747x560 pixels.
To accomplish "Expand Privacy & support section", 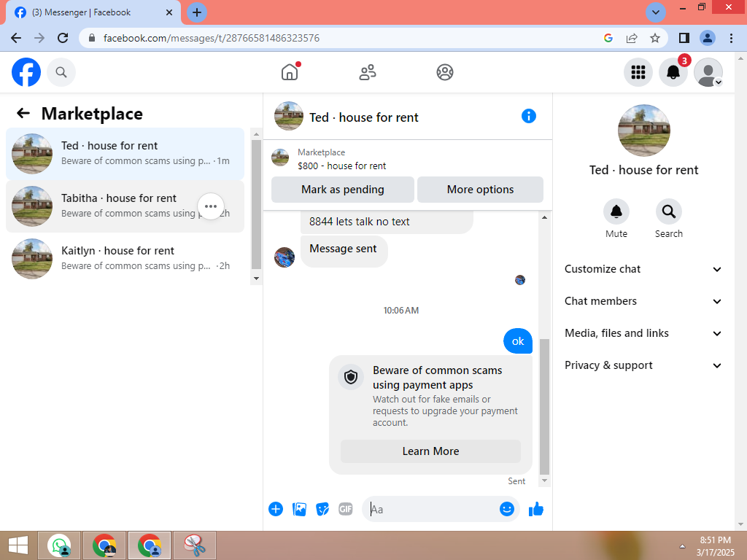I will [x=643, y=365].
